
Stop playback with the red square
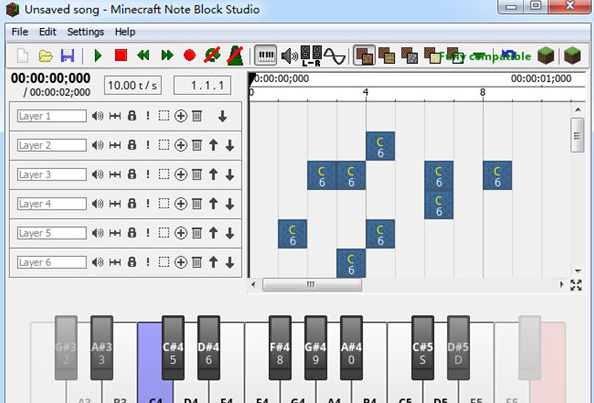[x=121, y=55]
